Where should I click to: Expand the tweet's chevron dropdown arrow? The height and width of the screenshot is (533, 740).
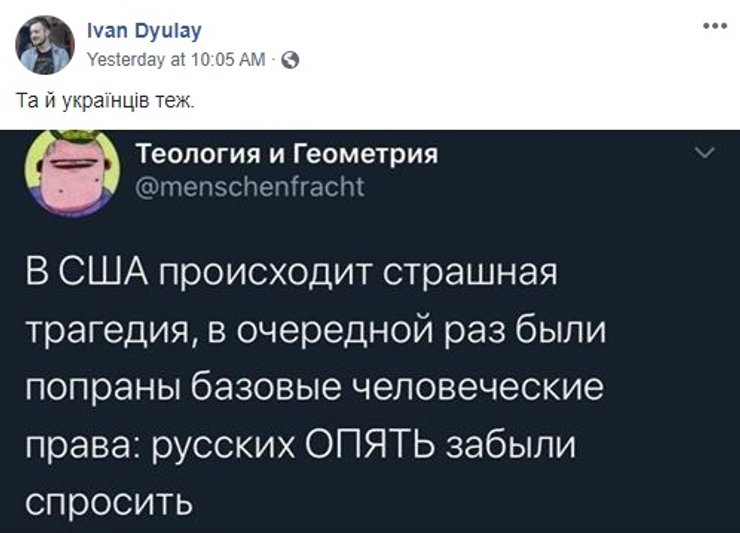[x=704, y=154]
